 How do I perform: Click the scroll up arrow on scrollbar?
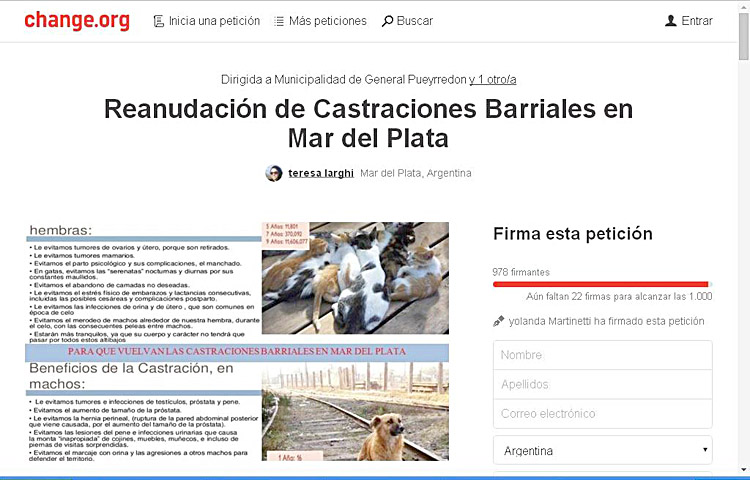(743, 7)
